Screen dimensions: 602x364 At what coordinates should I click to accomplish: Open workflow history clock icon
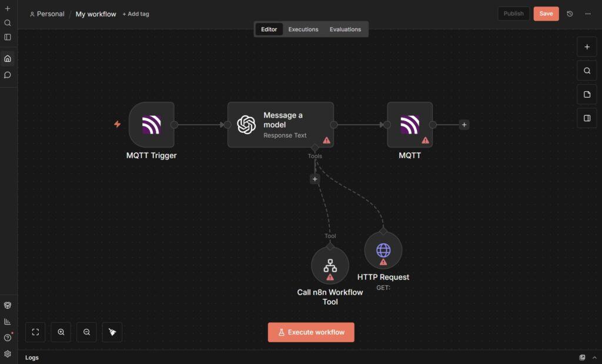[x=570, y=14]
